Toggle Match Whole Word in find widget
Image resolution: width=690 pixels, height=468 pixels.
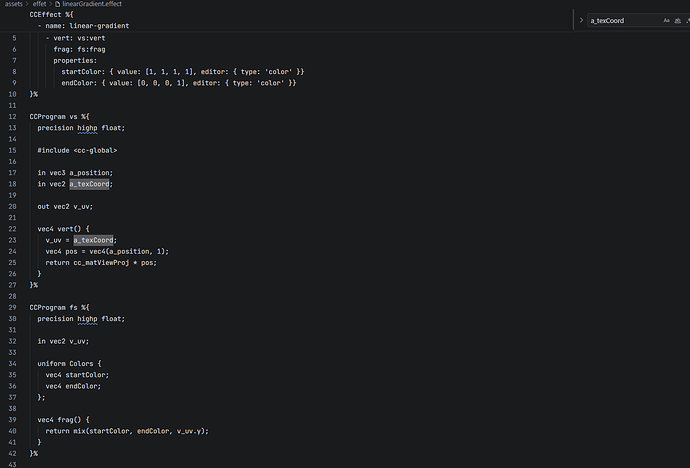[x=678, y=20]
